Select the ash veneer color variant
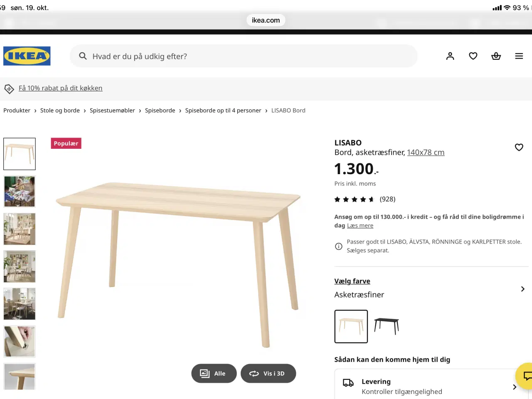The width and height of the screenshot is (532, 399). click(351, 326)
